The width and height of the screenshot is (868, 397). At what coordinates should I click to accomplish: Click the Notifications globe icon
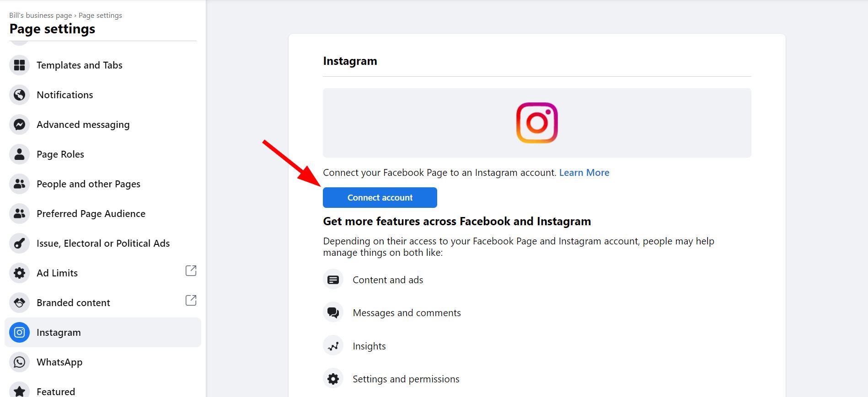click(x=19, y=95)
